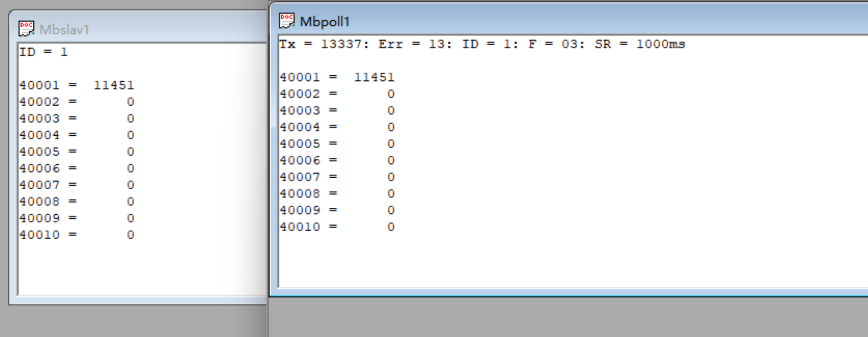
Task: Select value 11451 in the Mbpoll1 window
Action: [x=374, y=78]
